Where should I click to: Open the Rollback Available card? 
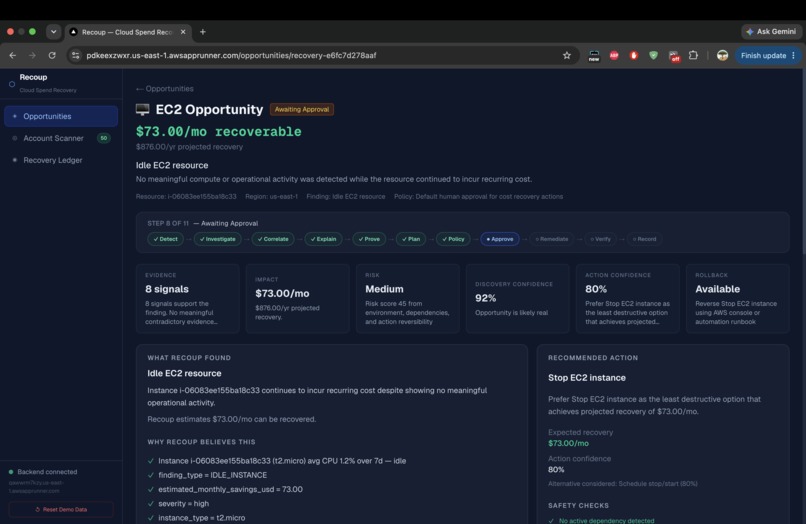pos(738,299)
